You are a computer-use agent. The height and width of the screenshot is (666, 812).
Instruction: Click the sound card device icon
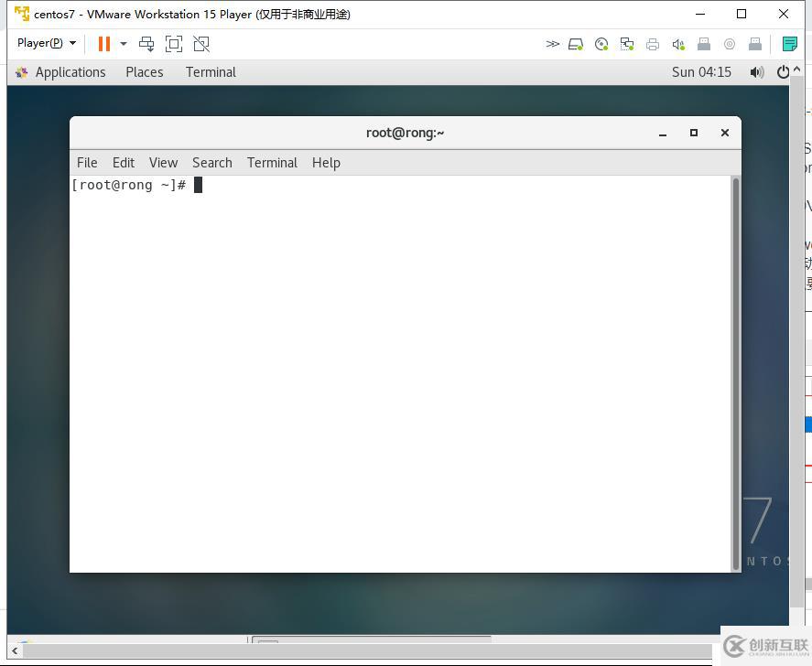[x=678, y=44]
